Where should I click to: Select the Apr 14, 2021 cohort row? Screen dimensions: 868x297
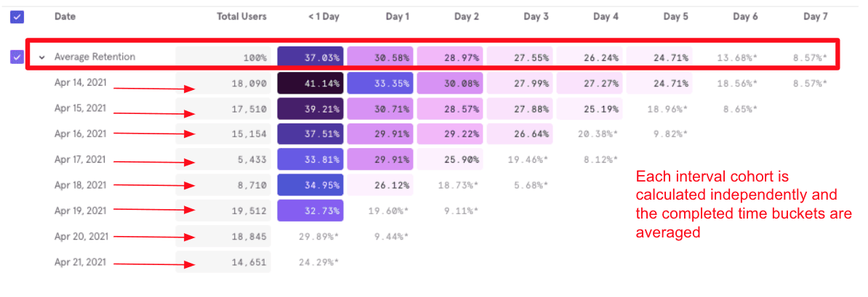coord(81,83)
